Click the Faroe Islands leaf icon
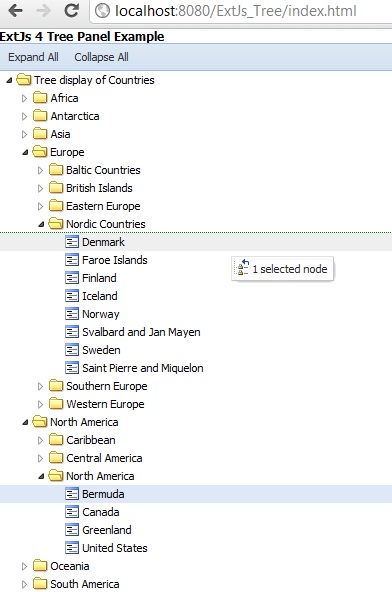 (72, 260)
